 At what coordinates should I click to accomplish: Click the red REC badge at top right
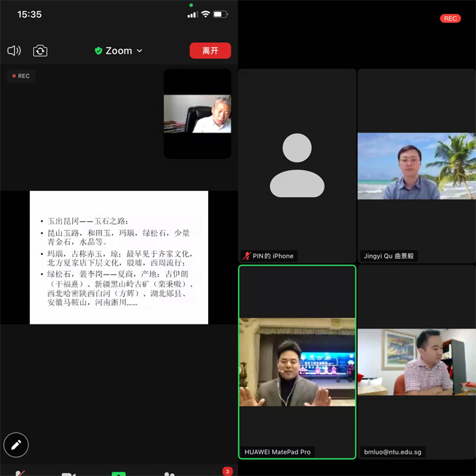click(x=450, y=18)
